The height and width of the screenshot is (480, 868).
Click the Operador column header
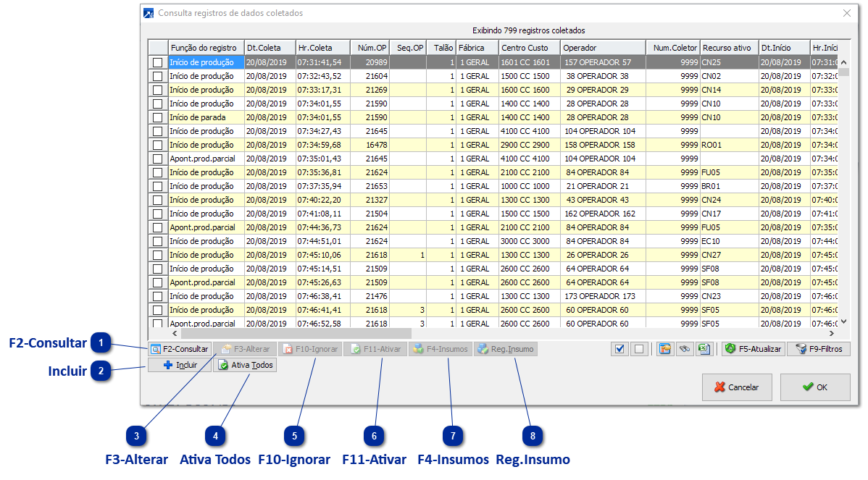[x=603, y=48]
